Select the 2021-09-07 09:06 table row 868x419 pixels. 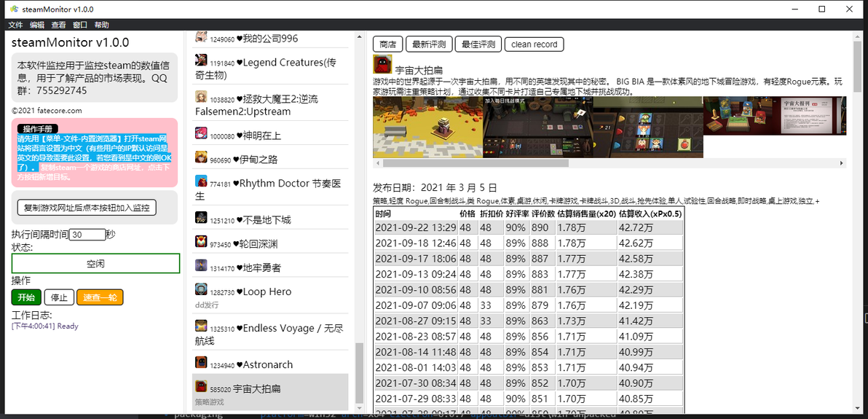(x=529, y=305)
